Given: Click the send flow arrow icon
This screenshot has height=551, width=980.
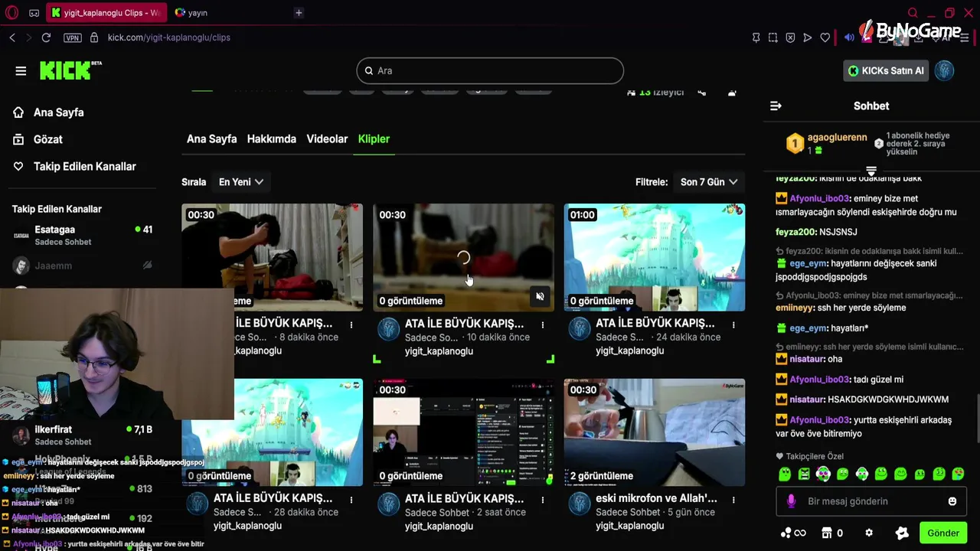Looking at the screenshot, I should [807, 37].
